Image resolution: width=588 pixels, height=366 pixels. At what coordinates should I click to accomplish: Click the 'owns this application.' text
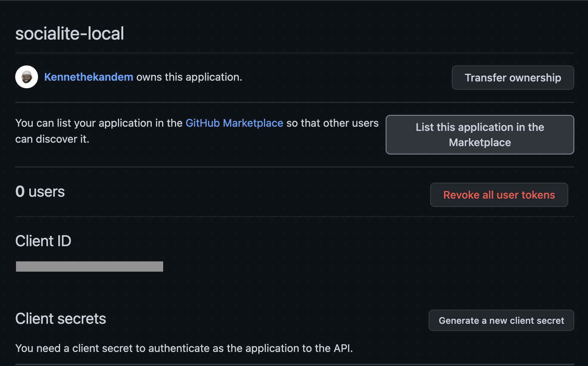click(189, 77)
